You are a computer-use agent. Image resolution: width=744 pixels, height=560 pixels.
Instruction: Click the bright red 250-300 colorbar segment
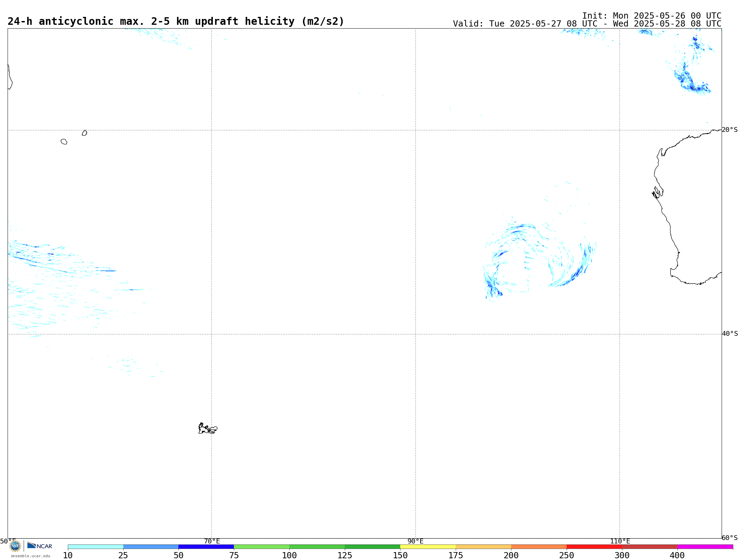coord(595,547)
